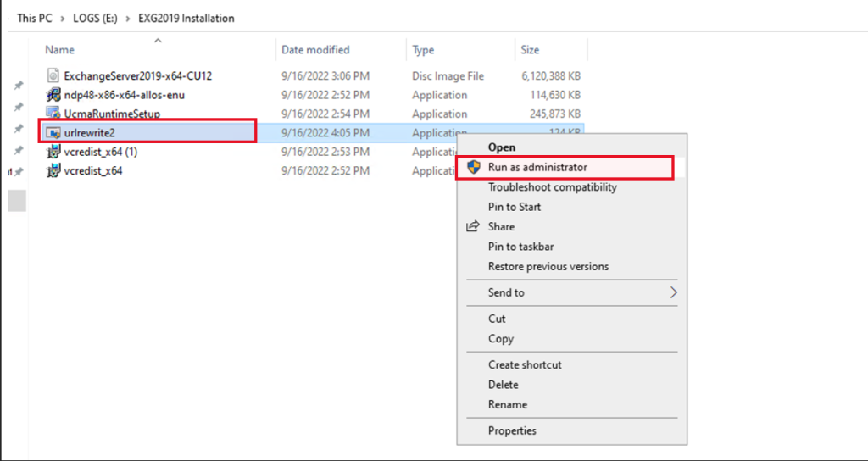Click the shield icon beside Run as administrator
Viewport: 868px width, 461px height.
pyautogui.click(x=474, y=167)
